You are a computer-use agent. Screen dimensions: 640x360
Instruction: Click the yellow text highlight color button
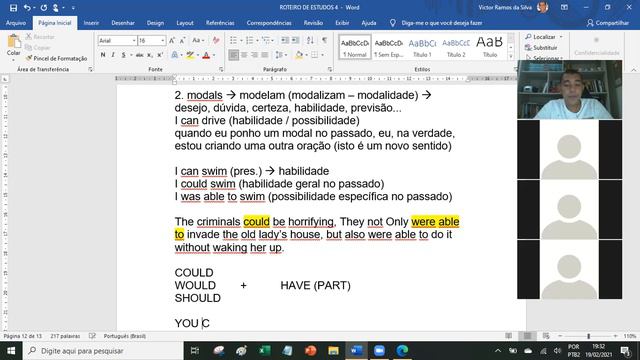[x=190, y=55]
